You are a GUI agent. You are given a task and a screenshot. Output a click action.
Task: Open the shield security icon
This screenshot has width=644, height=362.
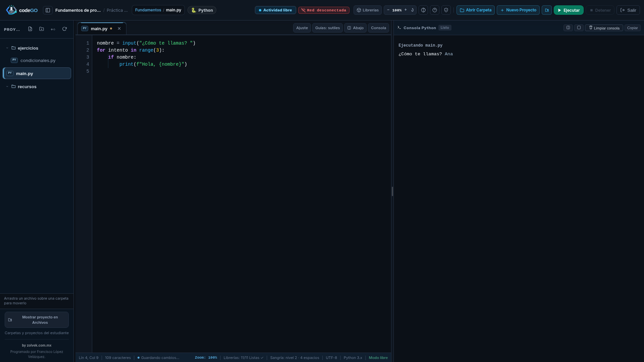tap(446, 10)
